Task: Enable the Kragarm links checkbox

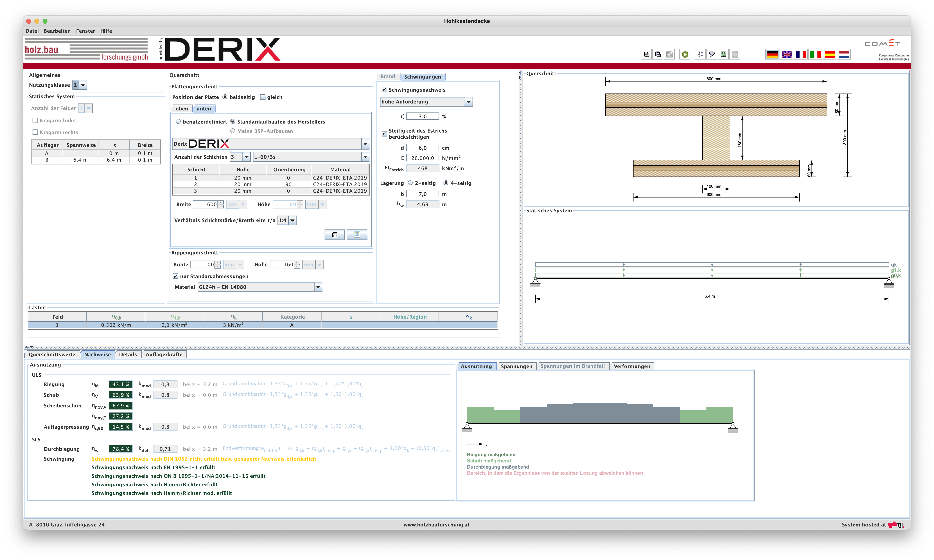Action: [35, 120]
